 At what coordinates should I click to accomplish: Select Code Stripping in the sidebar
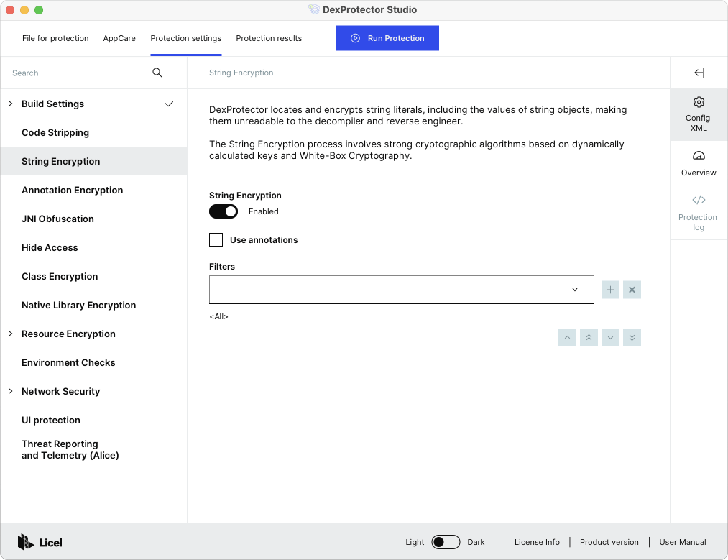[94, 133]
